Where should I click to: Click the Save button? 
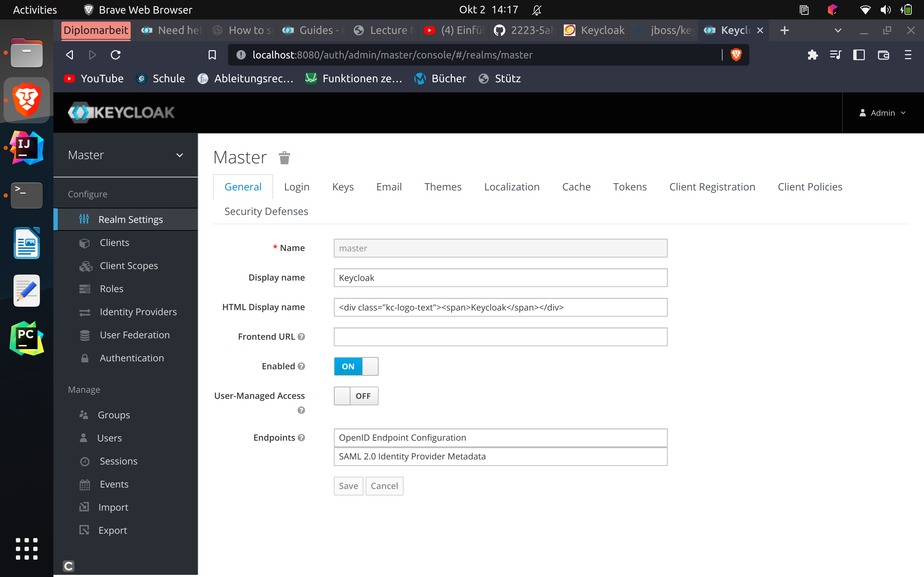coord(347,485)
